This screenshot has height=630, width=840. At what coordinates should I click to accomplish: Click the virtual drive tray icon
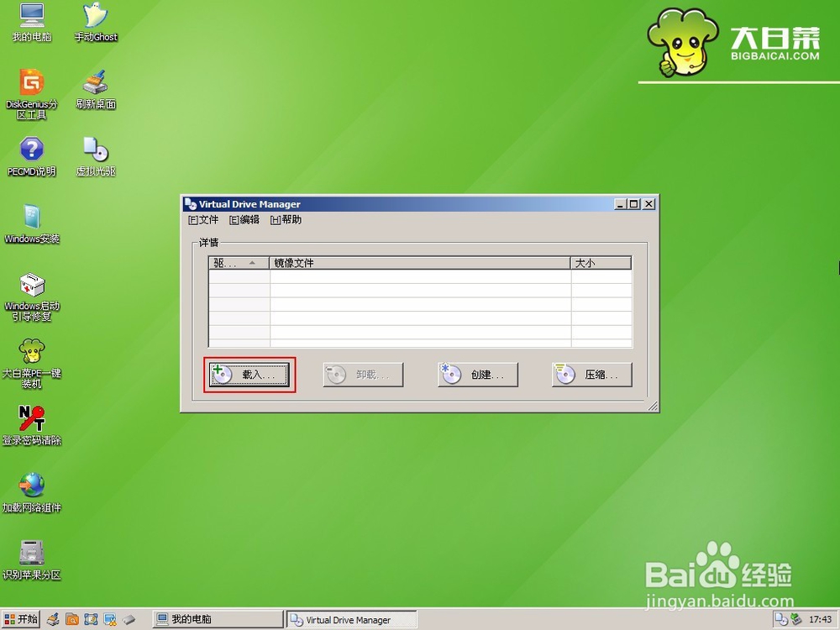click(781, 620)
